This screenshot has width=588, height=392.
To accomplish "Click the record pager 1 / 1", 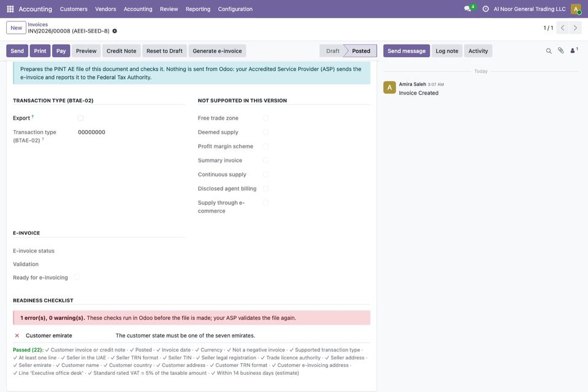I will 548,28.
